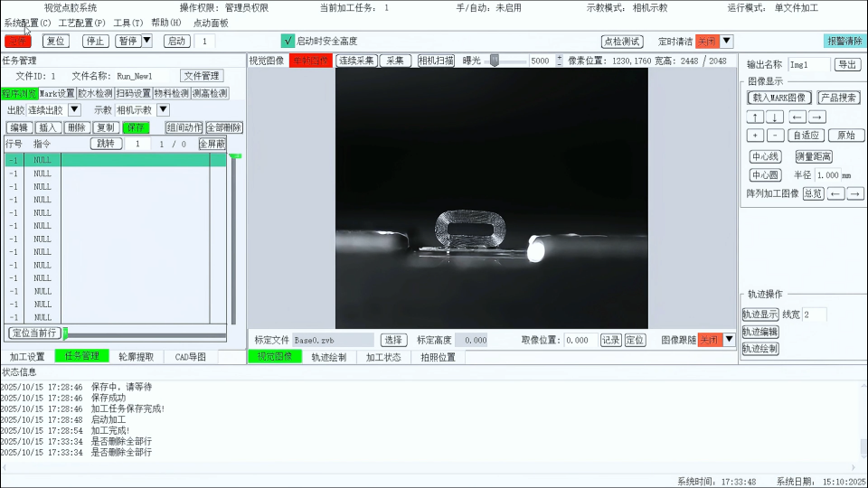Click 相机扫描 button
Image resolution: width=868 pixels, height=488 pixels.
tap(436, 61)
